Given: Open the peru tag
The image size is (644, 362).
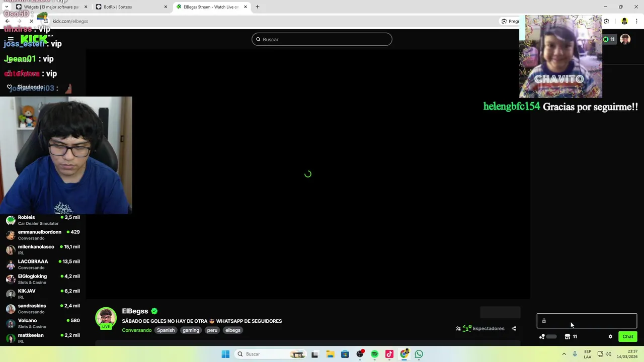Looking at the screenshot, I should point(212,330).
